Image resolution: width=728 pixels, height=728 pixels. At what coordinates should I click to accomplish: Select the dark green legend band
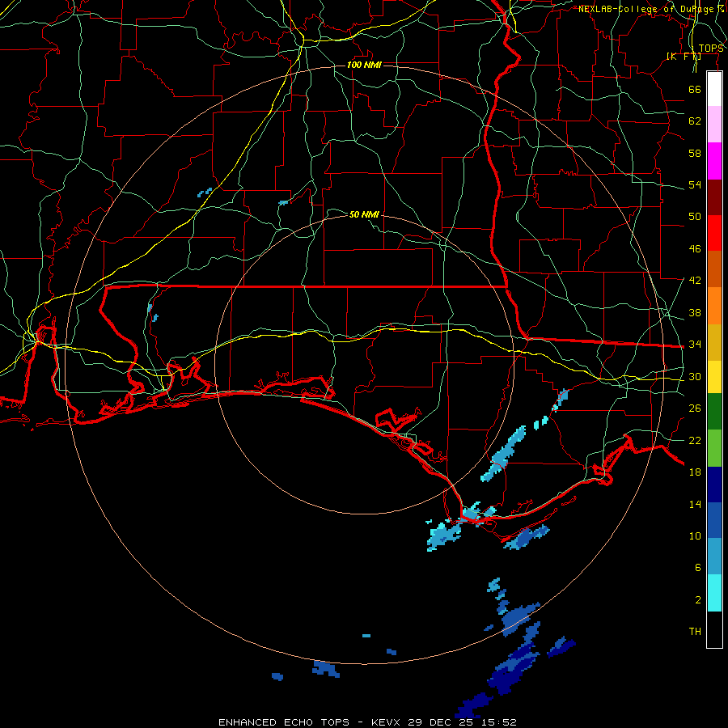coord(714,412)
